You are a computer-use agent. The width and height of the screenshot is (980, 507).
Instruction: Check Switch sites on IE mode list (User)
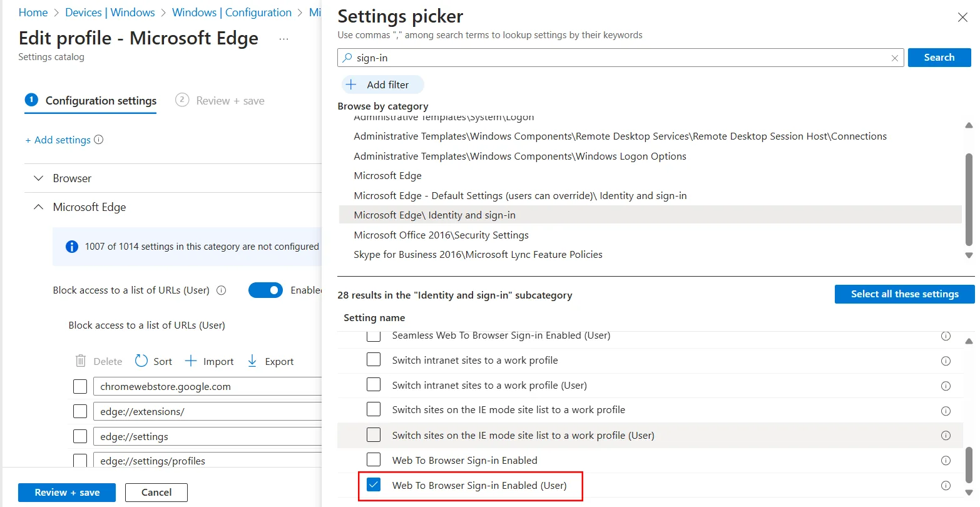(374, 434)
